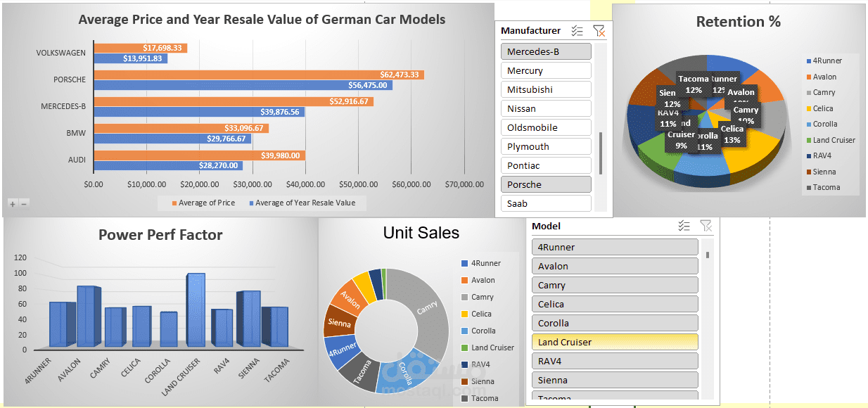Image resolution: width=868 pixels, height=408 pixels.
Task: Click Celica legend entry in Unit Sales
Action: pyautogui.click(x=476, y=314)
